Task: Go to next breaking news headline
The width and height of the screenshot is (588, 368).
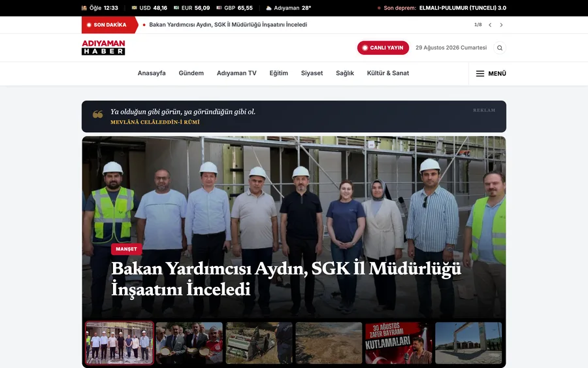Action: coord(501,25)
